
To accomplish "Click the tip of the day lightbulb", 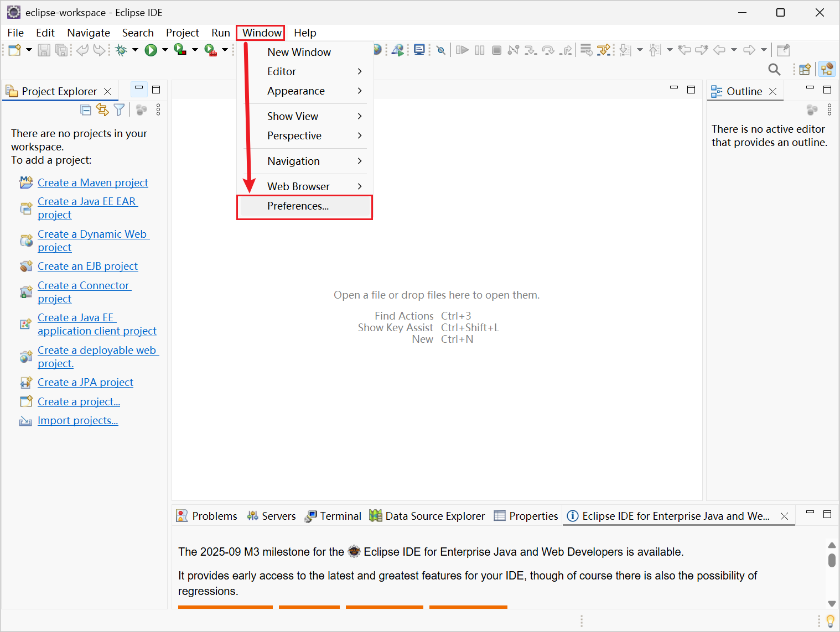I will pos(830,621).
